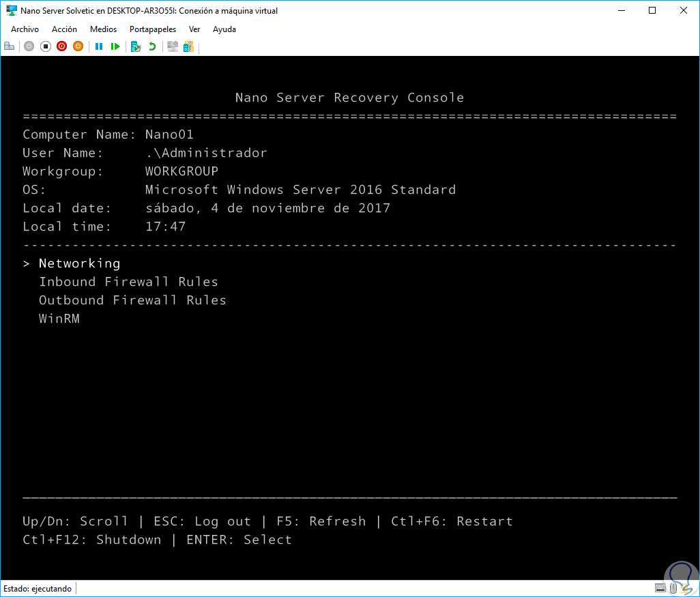Pause the virtual machine

pos(99,46)
